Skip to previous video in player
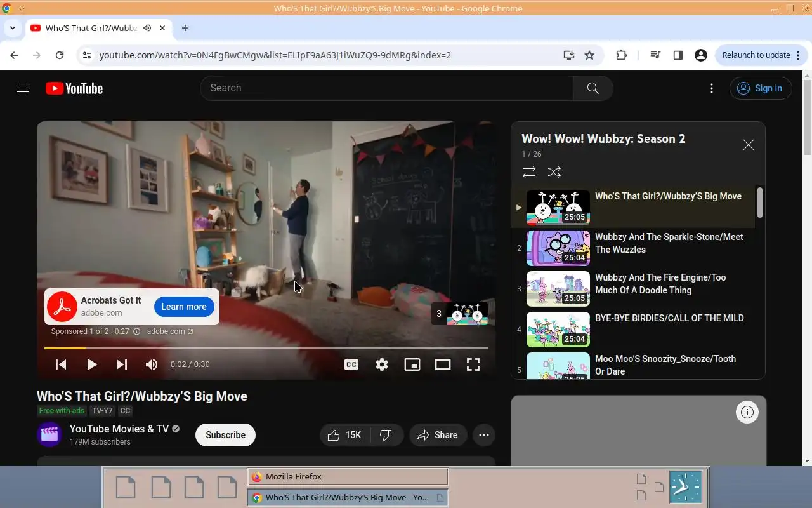Viewport: 812px width, 508px height. pos(61,364)
